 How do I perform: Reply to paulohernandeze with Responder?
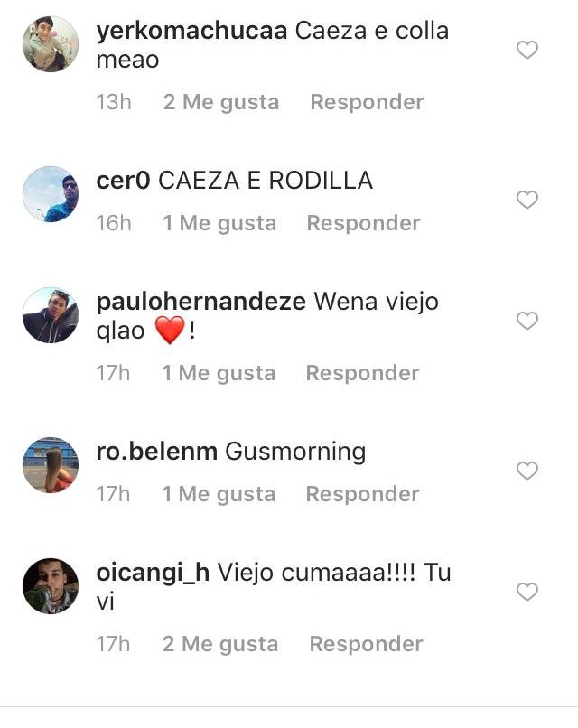point(362,373)
